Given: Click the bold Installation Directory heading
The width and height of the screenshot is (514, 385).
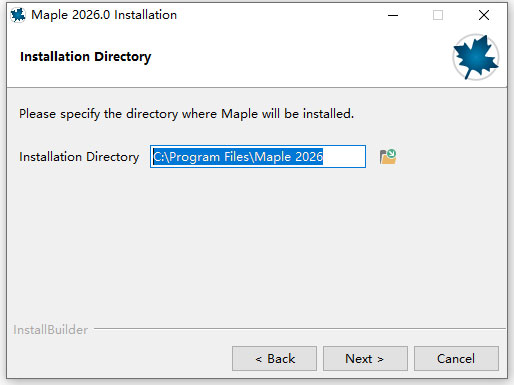Looking at the screenshot, I should click(86, 57).
